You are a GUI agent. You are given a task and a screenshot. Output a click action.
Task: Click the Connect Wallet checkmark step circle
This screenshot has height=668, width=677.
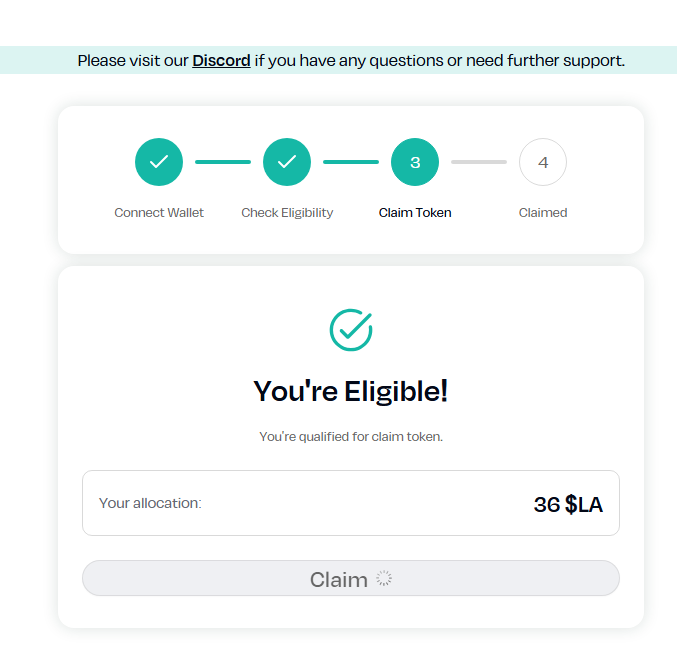click(x=159, y=162)
